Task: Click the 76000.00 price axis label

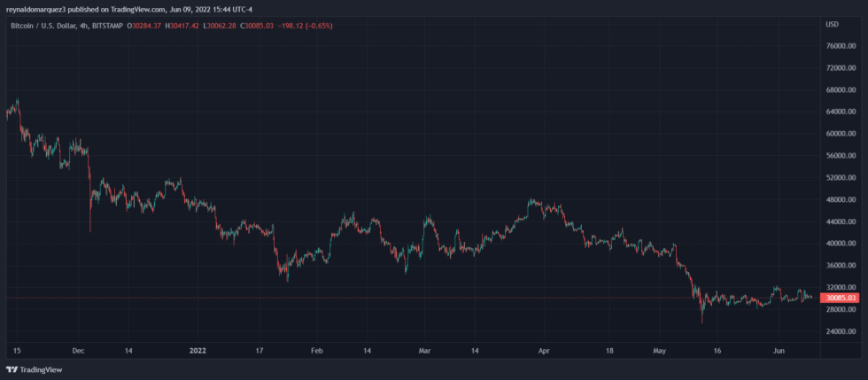Action: coord(840,46)
